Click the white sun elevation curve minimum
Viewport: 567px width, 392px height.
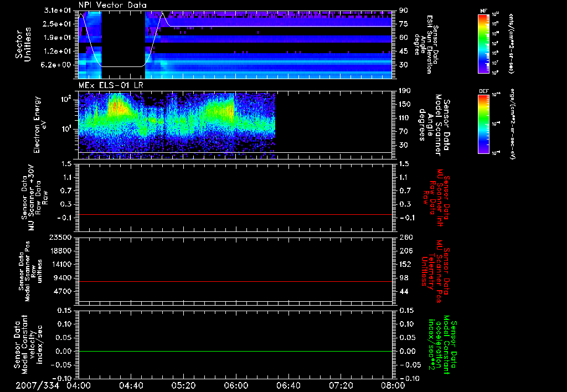123,66
